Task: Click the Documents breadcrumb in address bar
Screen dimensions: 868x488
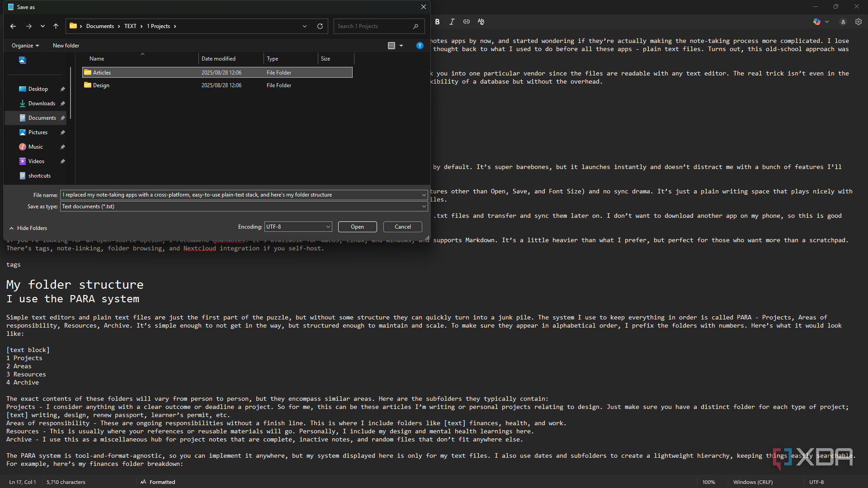Action: point(100,26)
